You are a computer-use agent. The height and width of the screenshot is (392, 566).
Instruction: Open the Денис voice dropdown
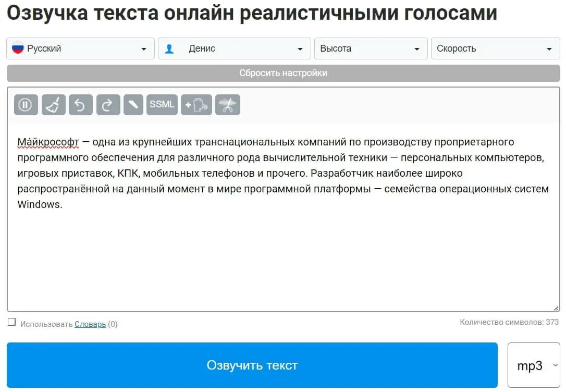(234, 48)
